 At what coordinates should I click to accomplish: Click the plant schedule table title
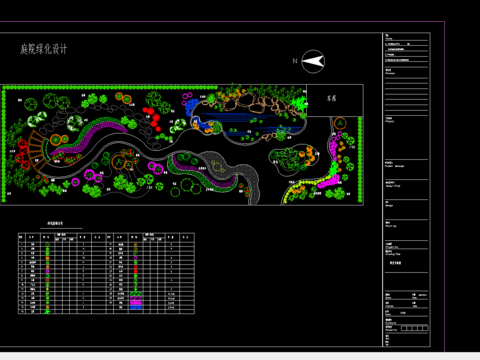(55, 223)
